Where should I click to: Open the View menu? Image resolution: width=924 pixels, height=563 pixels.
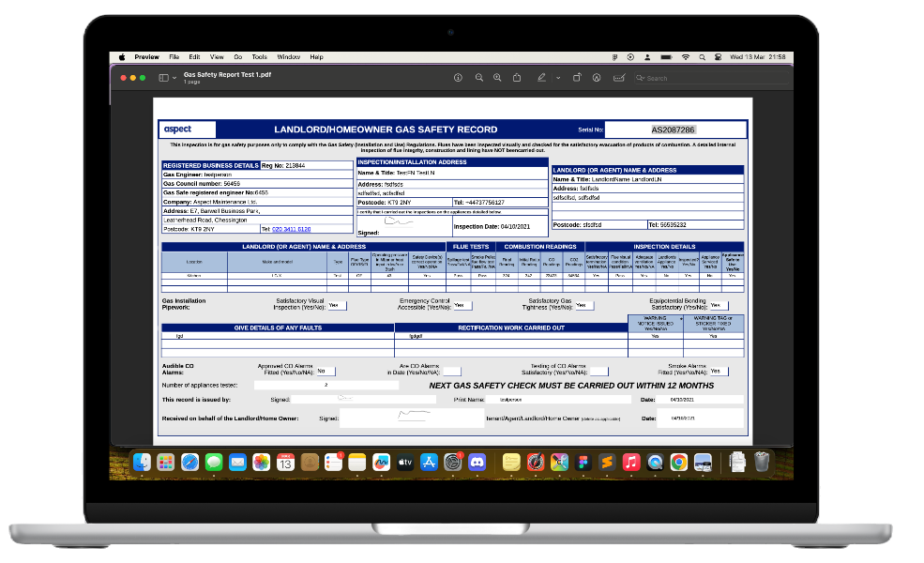[x=217, y=57]
